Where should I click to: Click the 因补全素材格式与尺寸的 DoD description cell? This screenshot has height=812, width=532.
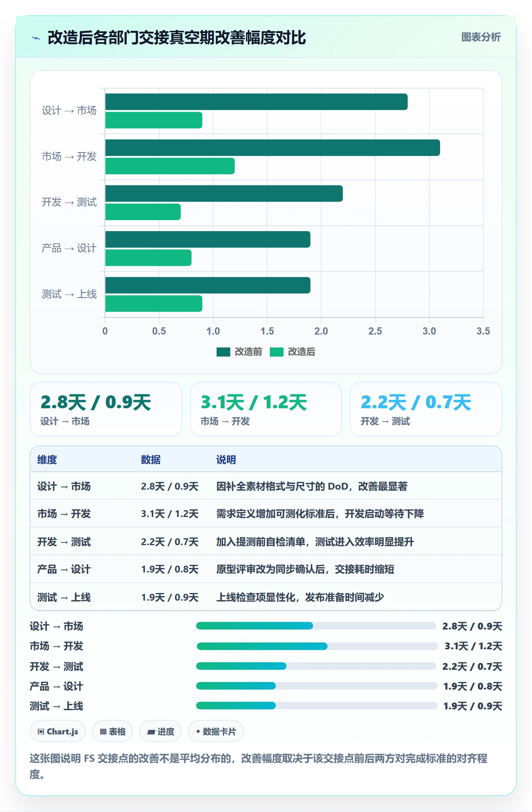point(312,486)
